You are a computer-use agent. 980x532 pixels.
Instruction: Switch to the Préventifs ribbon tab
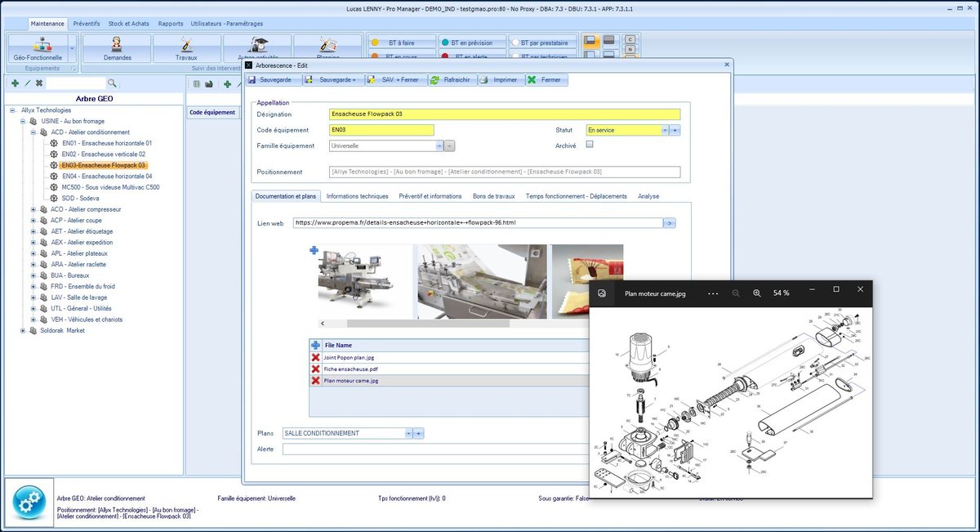(x=87, y=24)
